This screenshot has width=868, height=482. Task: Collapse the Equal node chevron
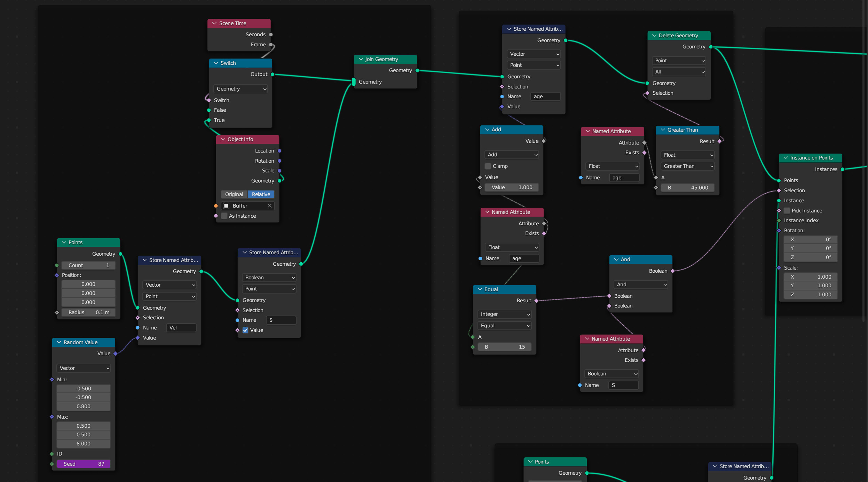tap(480, 289)
